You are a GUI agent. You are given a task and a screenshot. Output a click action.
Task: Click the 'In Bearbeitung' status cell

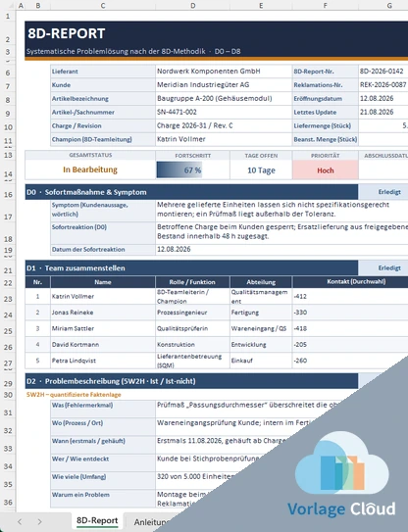pyautogui.click(x=90, y=169)
